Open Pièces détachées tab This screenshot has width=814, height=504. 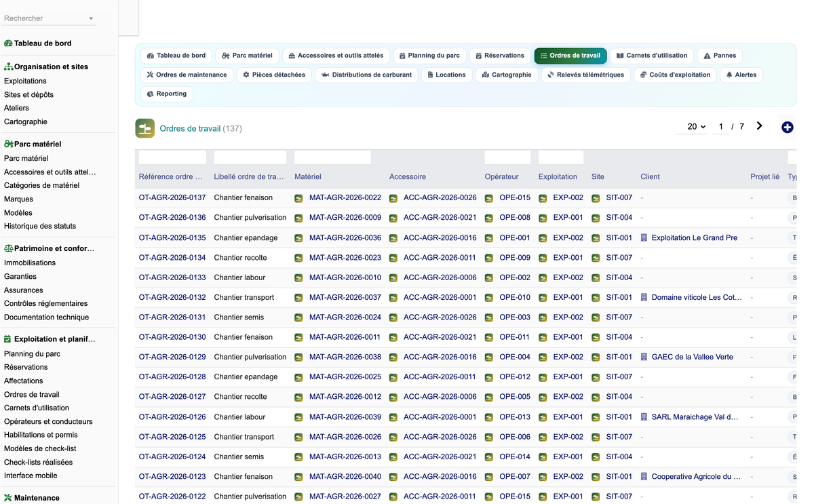click(x=274, y=75)
